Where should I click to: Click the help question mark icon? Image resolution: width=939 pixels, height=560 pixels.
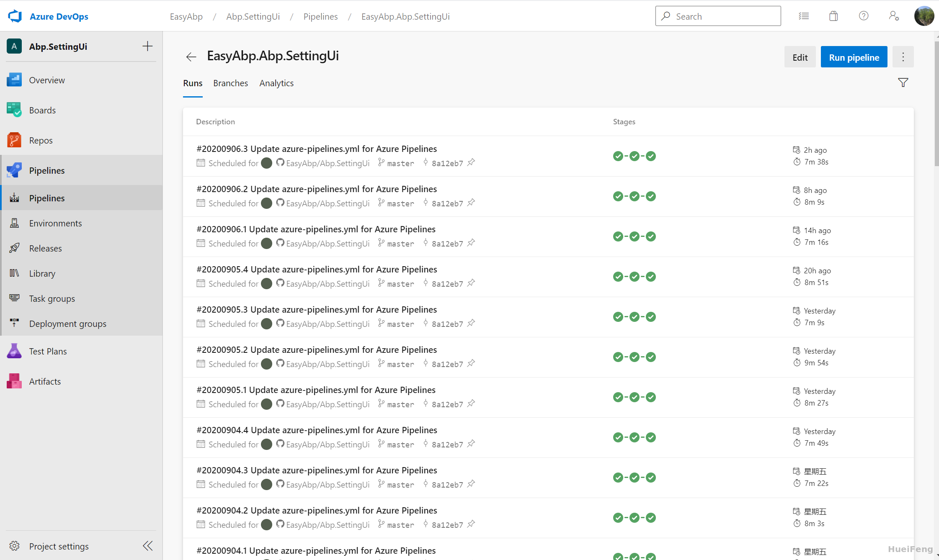pos(864,16)
